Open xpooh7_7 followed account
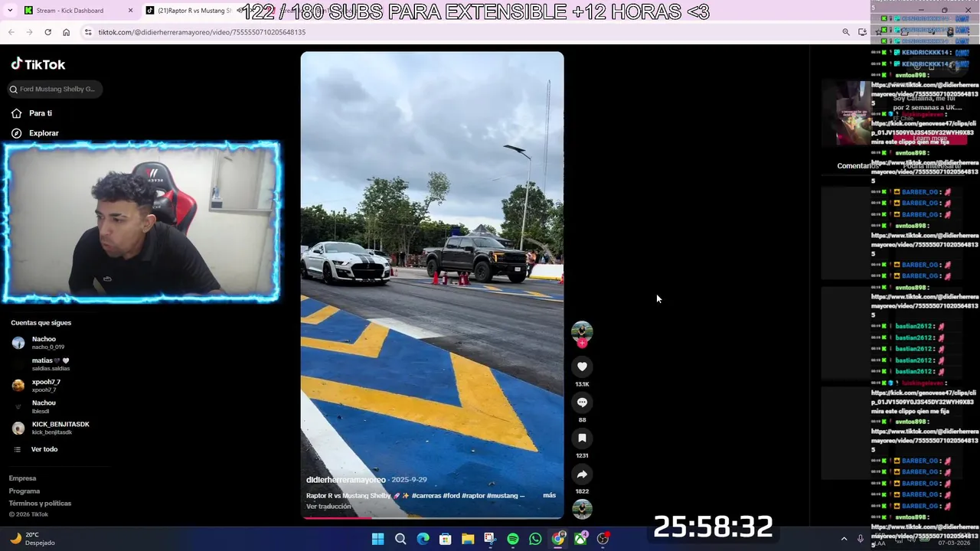 tap(46, 386)
